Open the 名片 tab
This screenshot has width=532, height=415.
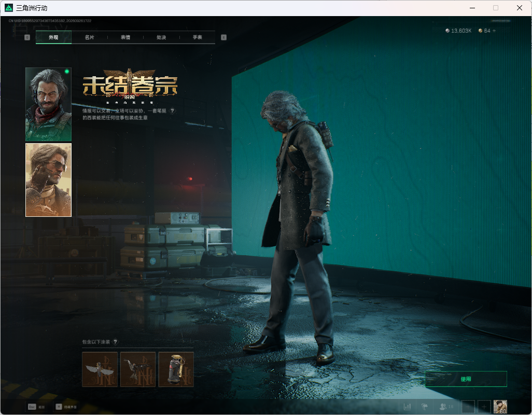[x=90, y=37]
